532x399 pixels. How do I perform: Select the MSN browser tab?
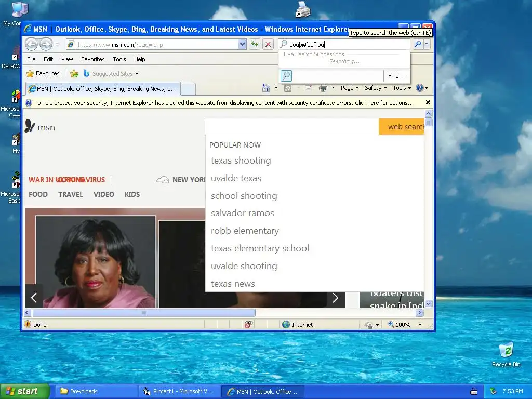(103, 89)
